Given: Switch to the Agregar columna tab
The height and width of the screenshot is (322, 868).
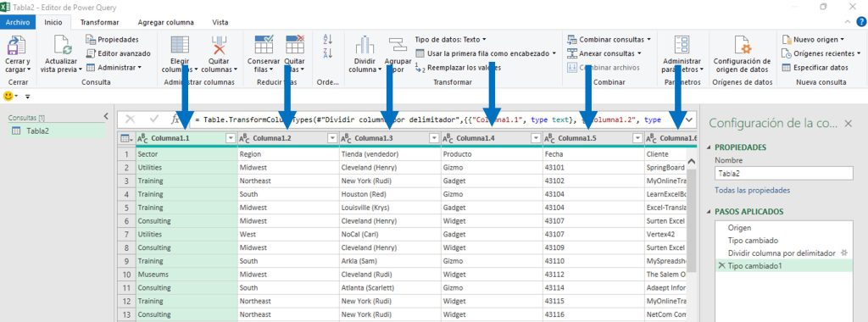Looking at the screenshot, I should [166, 23].
